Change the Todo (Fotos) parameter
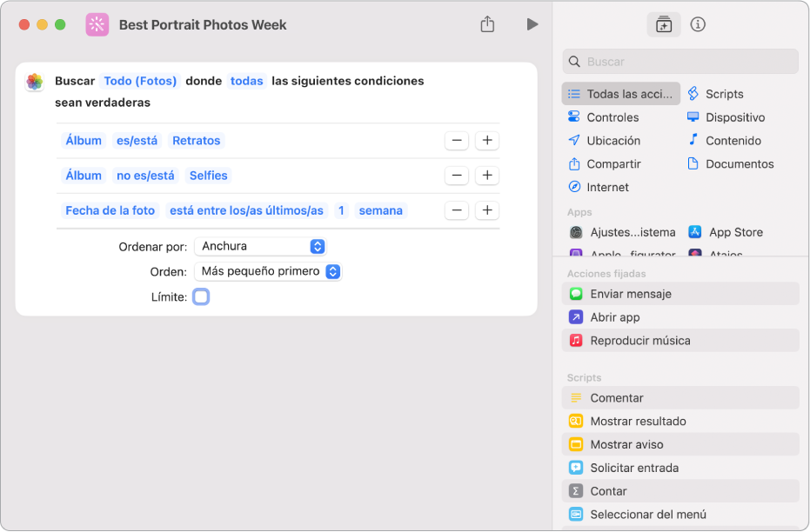The height and width of the screenshot is (532, 810). coord(140,81)
